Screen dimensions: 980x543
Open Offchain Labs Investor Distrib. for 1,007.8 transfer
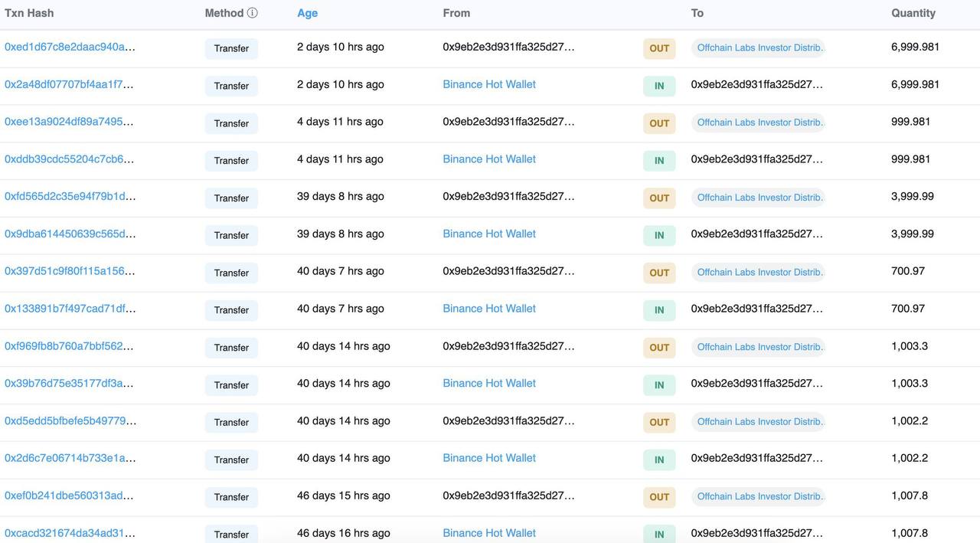coord(759,496)
